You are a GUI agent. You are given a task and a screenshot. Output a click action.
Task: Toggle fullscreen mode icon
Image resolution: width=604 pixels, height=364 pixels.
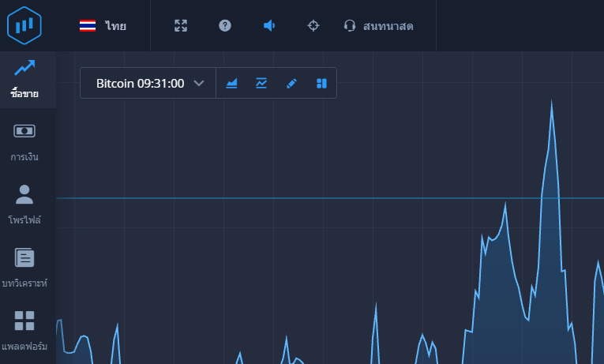[x=181, y=26]
